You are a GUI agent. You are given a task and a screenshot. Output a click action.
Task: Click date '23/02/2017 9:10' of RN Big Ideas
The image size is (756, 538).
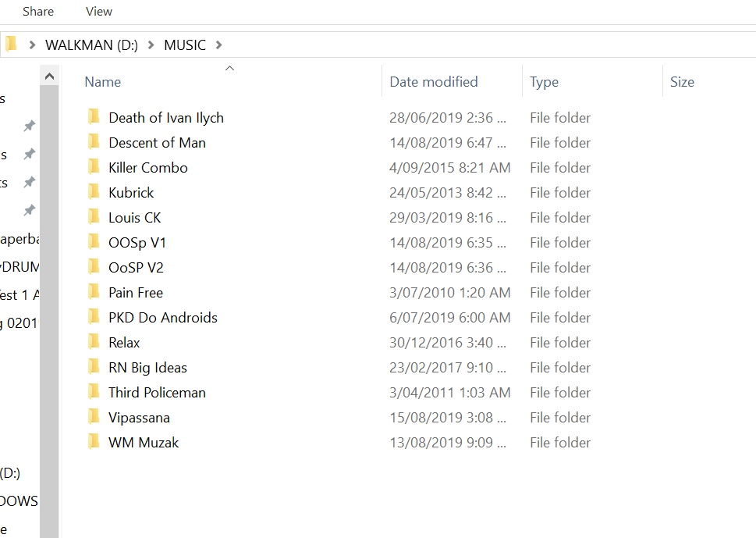[x=448, y=368]
